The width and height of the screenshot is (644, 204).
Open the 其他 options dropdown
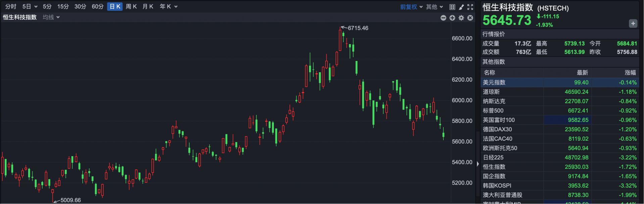pyautogui.click(x=434, y=7)
